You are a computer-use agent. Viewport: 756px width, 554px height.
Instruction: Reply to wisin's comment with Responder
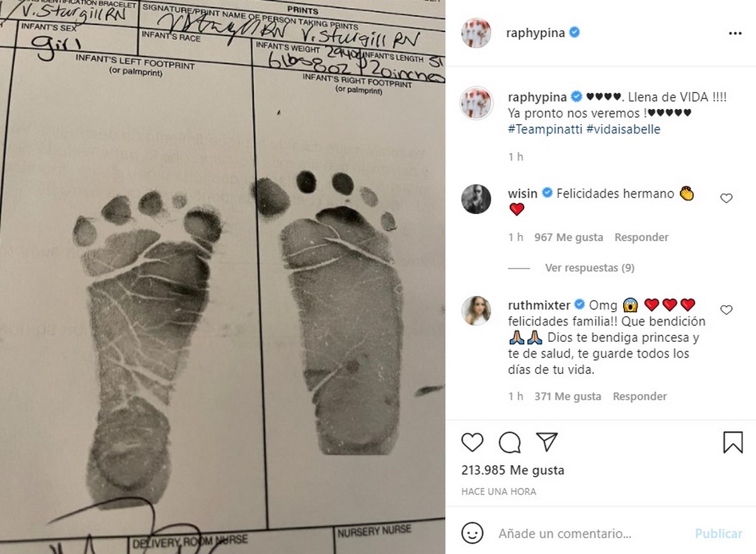coord(641,237)
